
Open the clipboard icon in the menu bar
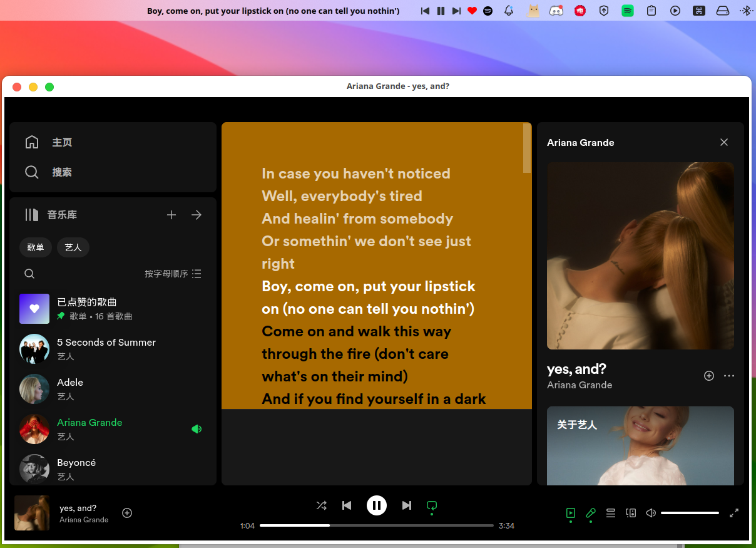651,11
